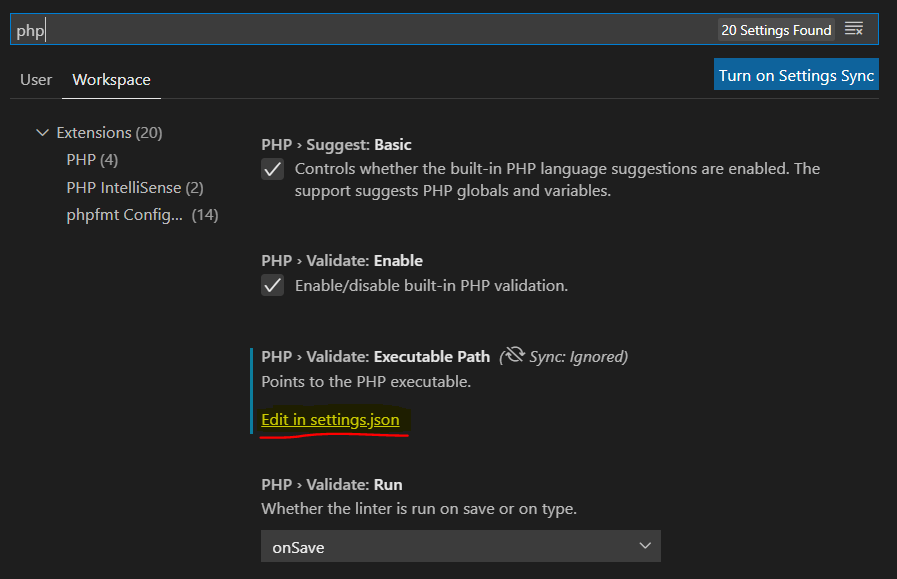Image resolution: width=897 pixels, height=579 pixels.
Task: Click the 20 Settings Found badge
Action: 777,30
